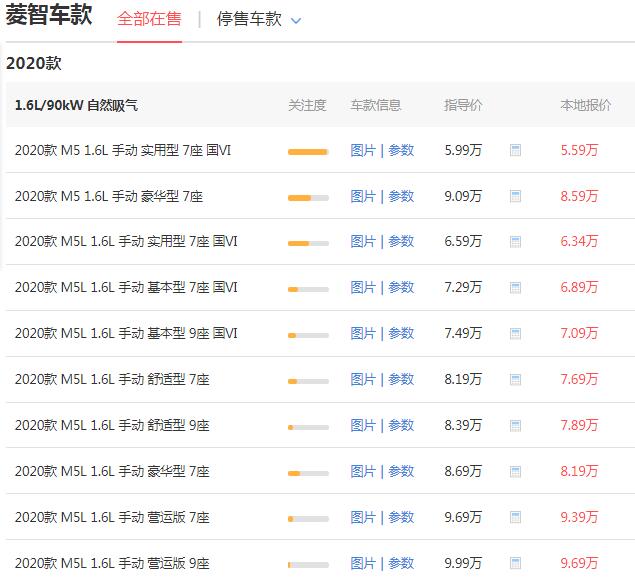Screen dimensions: 635x577
Task: Open 参数 for M5L 豪华型 7座
Action: pyautogui.click(x=401, y=471)
